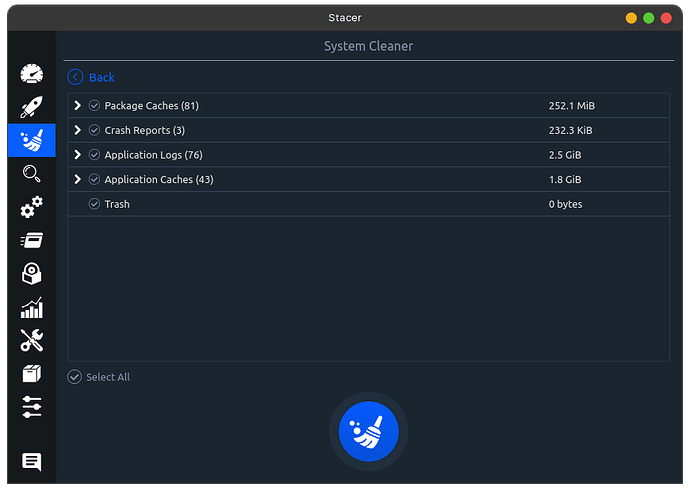Open Startup Apps rocket page
Image resolution: width=690 pixels, height=491 pixels.
coord(32,107)
